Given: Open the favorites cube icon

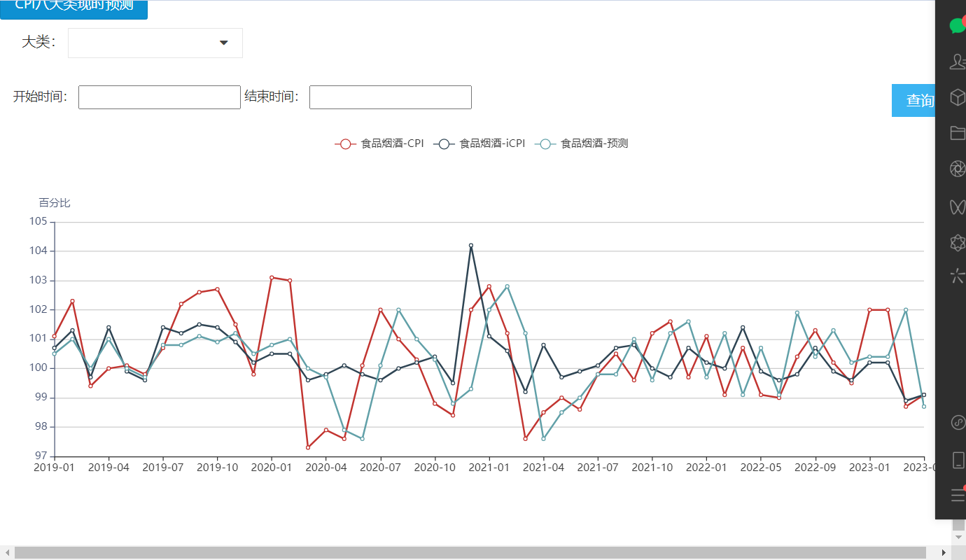Looking at the screenshot, I should (957, 97).
